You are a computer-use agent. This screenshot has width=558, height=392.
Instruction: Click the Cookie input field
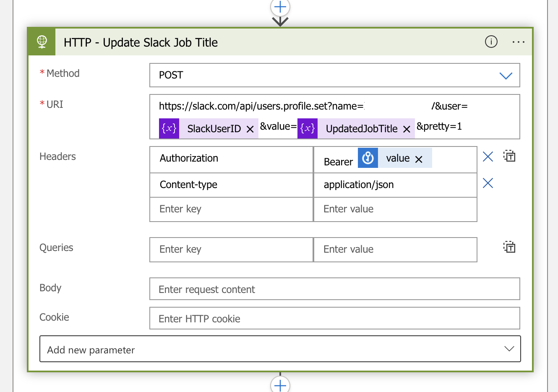pos(334,319)
